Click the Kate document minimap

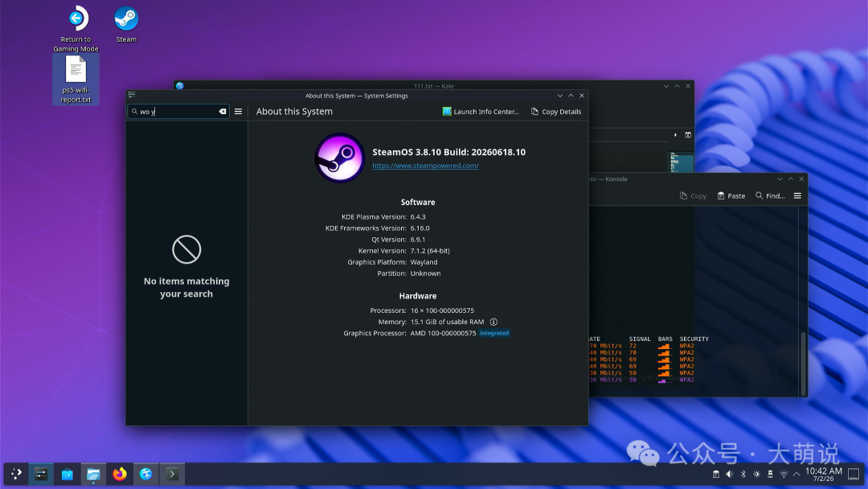[x=682, y=162]
